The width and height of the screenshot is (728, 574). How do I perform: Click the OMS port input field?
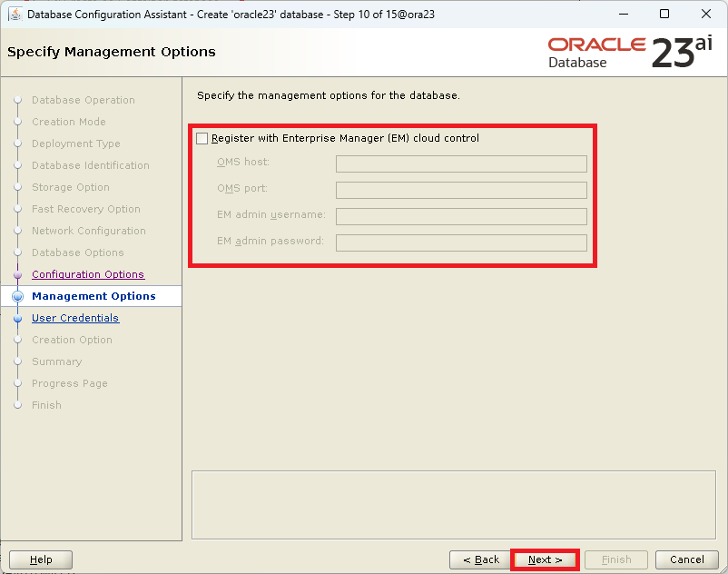click(x=461, y=190)
